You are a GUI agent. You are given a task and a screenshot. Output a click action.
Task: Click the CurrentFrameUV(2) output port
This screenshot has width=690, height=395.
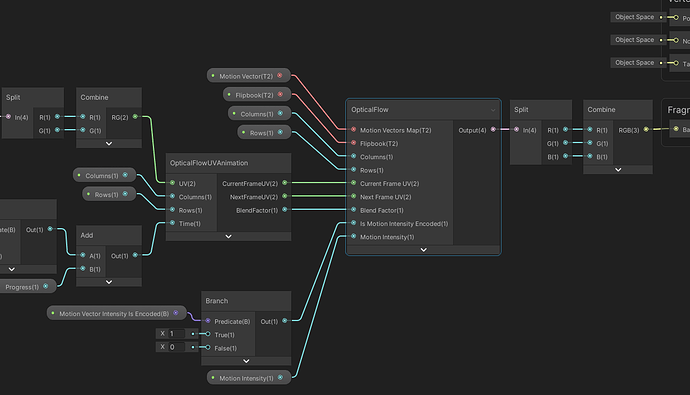pos(285,183)
